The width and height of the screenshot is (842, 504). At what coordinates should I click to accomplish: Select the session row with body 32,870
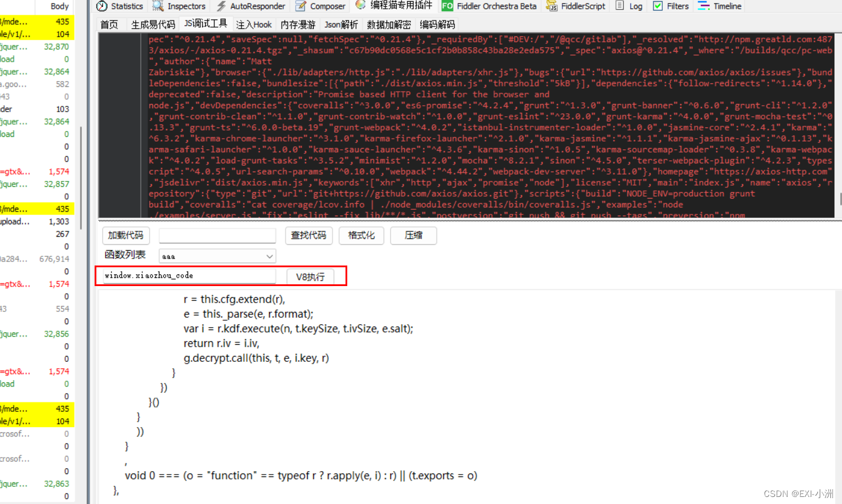pyautogui.click(x=37, y=46)
